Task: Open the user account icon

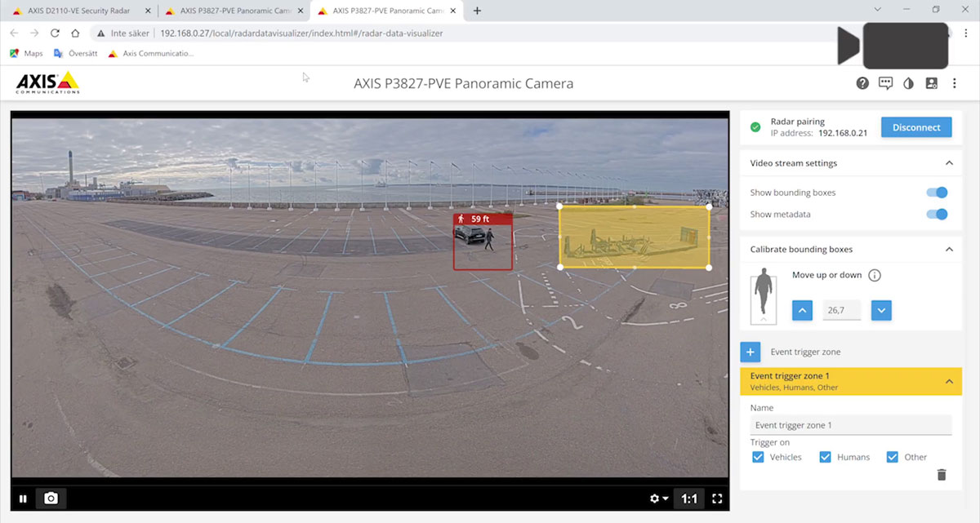Action: tap(931, 83)
